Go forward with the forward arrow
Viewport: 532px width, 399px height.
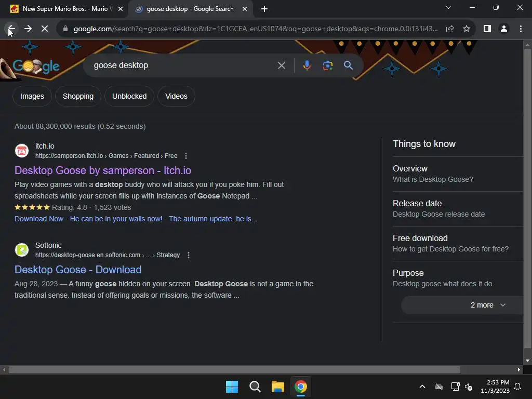28,29
